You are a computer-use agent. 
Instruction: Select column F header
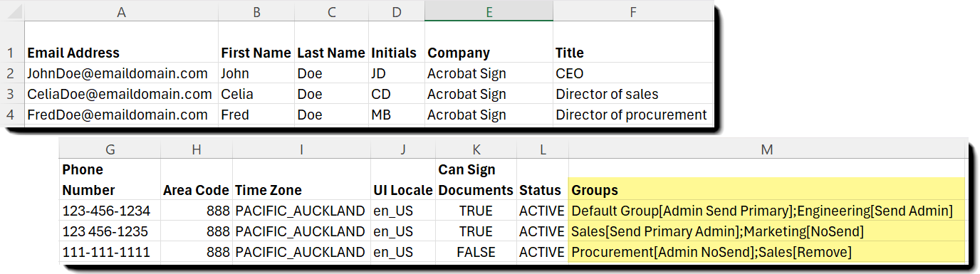point(632,11)
